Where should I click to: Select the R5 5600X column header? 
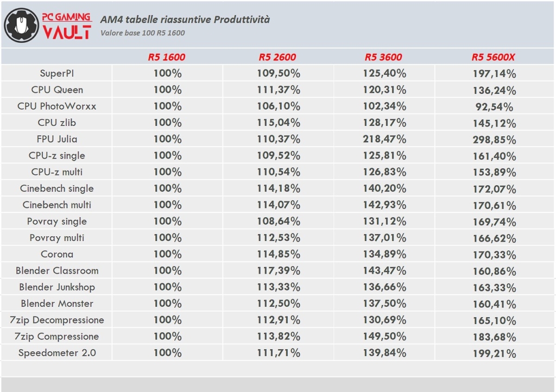493,57
